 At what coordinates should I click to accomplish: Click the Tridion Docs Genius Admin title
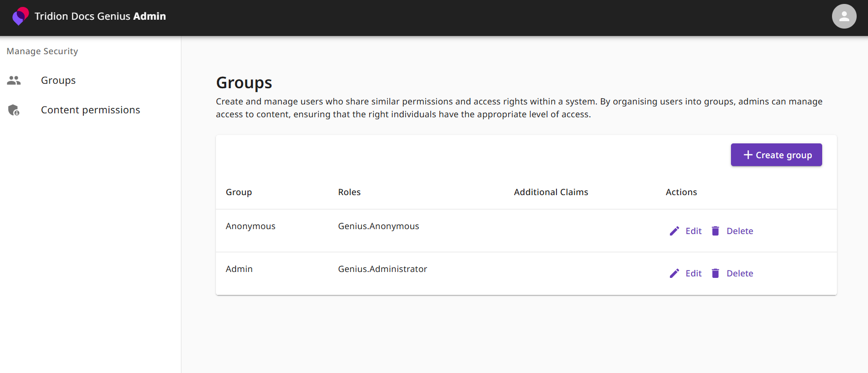100,16
